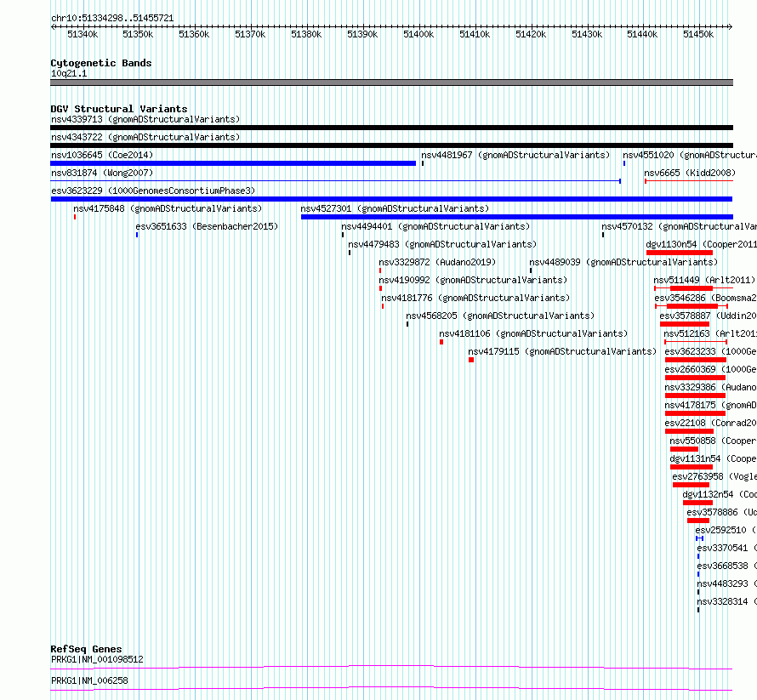Image resolution: width=757 pixels, height=700 pixels.
Task: Click esv3668538 variant label
Action: 726,566
